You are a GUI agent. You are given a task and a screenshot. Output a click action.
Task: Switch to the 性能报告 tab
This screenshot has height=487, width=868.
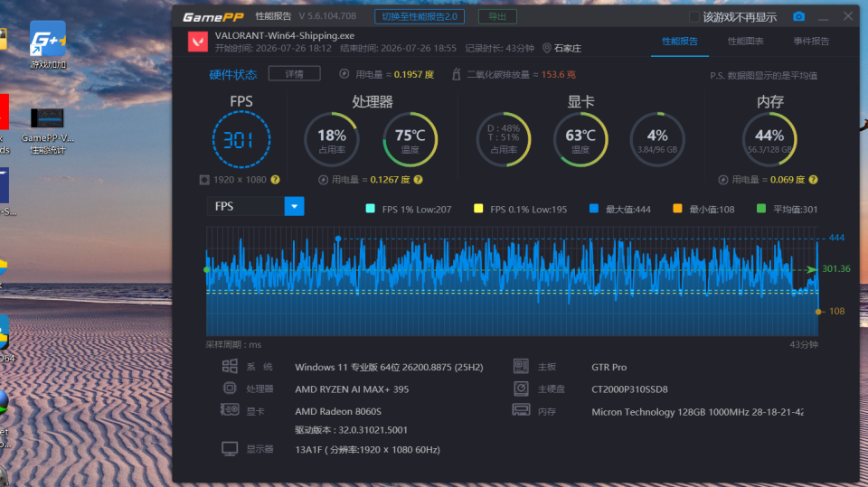[680, 42]
